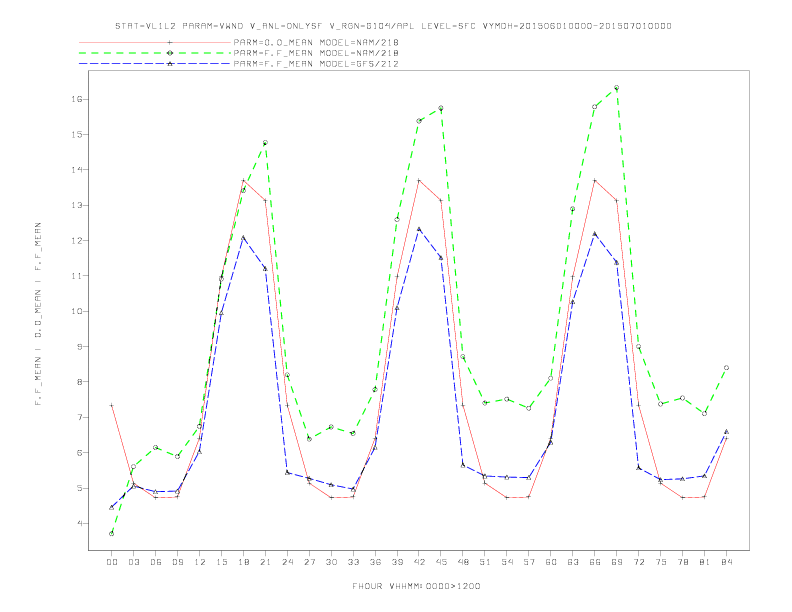
Task: Click the dashed green legend line sample
Action: 155,53
